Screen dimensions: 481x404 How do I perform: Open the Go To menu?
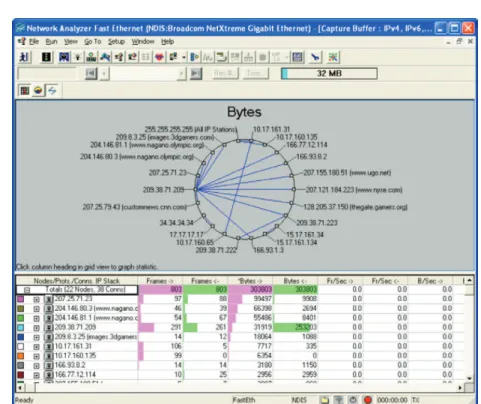click(92, 42)
